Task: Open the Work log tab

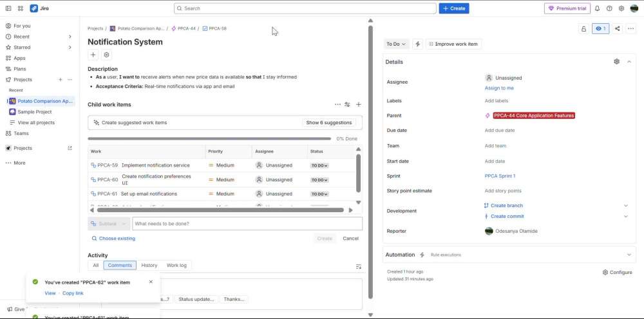Action: coord(176,265)
